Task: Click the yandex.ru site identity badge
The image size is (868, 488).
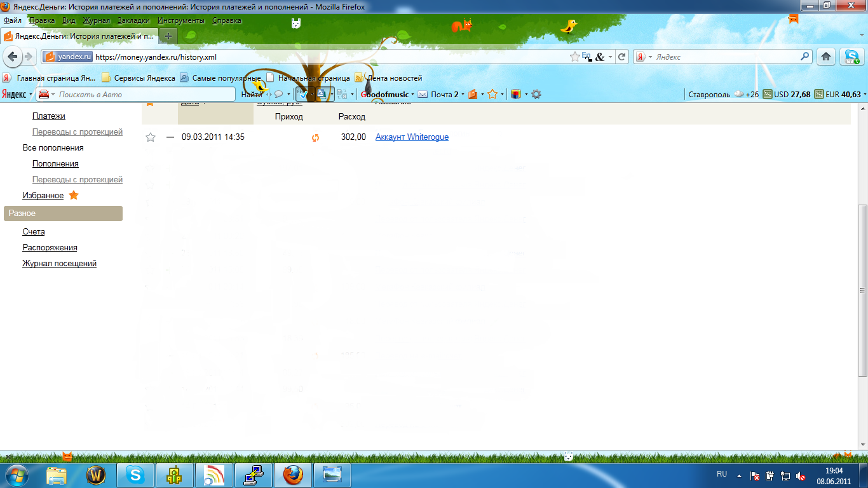Action: point(68,57)
